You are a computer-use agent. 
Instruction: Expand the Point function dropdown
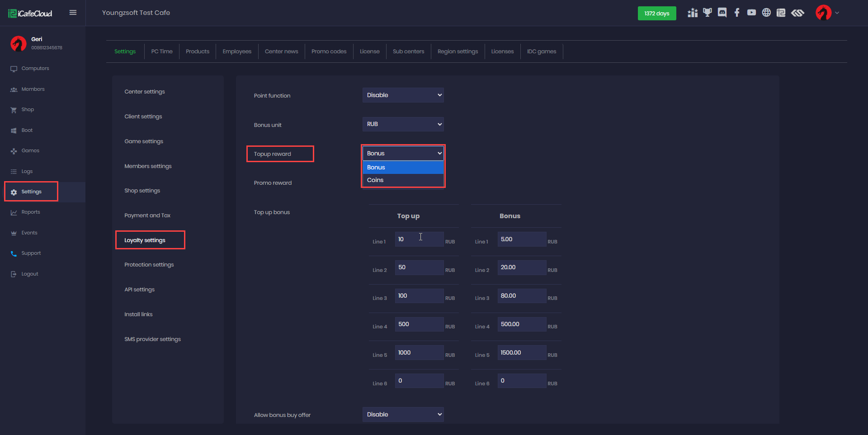click(403, 95)
